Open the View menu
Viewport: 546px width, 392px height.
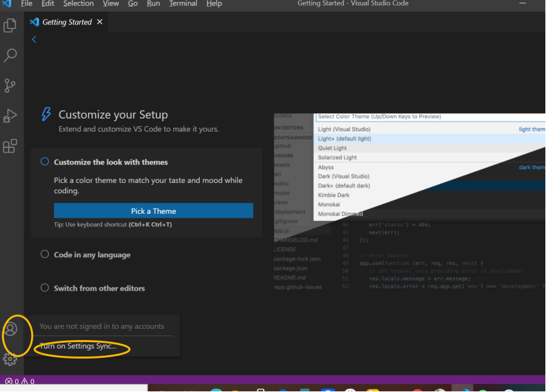pyautogui.click(x=111, y=4)
